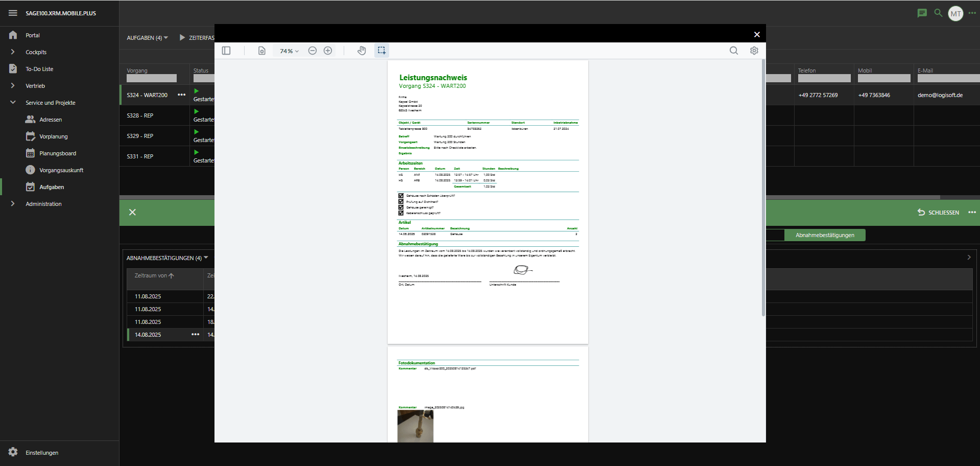This screenshot has width=980, height=466.
Task: Expand the Cockpits navigation section
Action: 13,52
